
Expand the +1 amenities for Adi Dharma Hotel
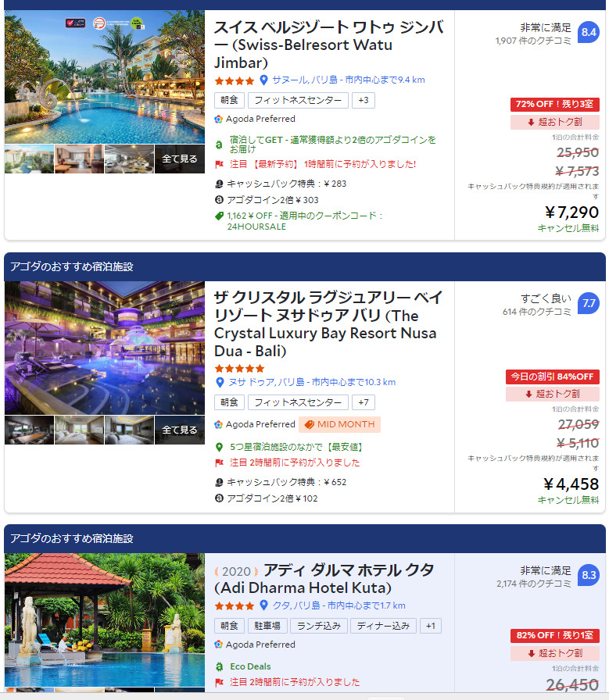(x=430, y=626)
